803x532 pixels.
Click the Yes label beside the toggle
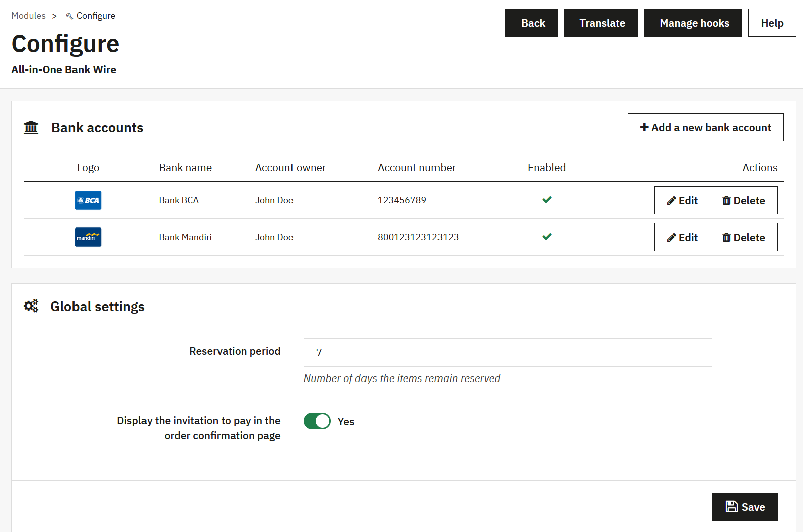pos(346,422)
